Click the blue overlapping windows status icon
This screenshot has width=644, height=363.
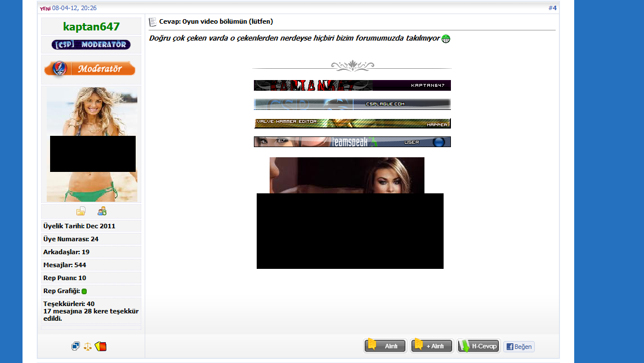[75, 346]
